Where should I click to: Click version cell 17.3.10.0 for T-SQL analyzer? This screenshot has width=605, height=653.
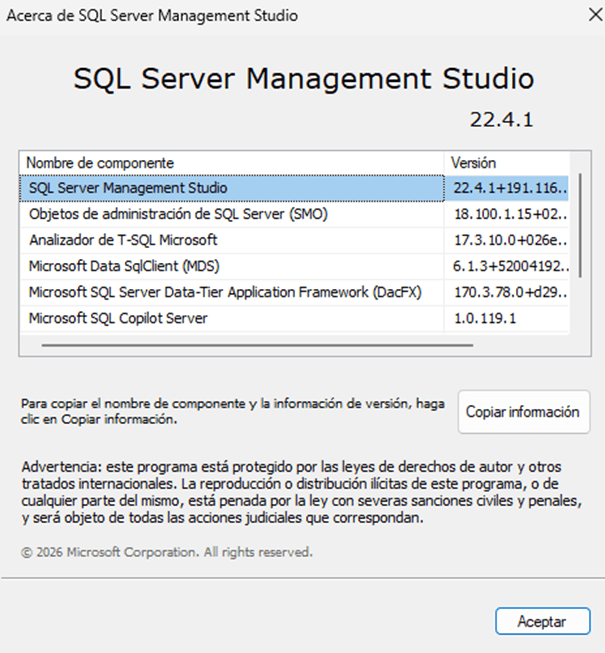point(509,240)
